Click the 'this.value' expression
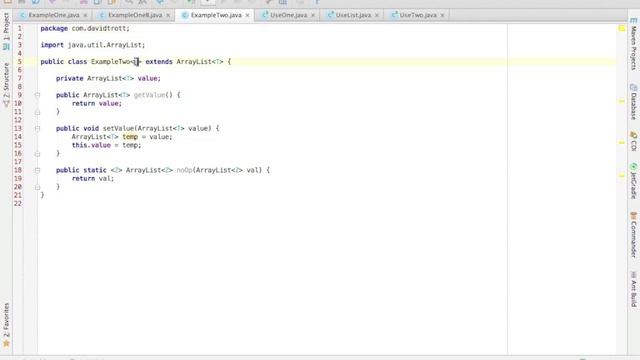Screen dimensions: 640x360 pyautogui.click(x=91, y=145)
